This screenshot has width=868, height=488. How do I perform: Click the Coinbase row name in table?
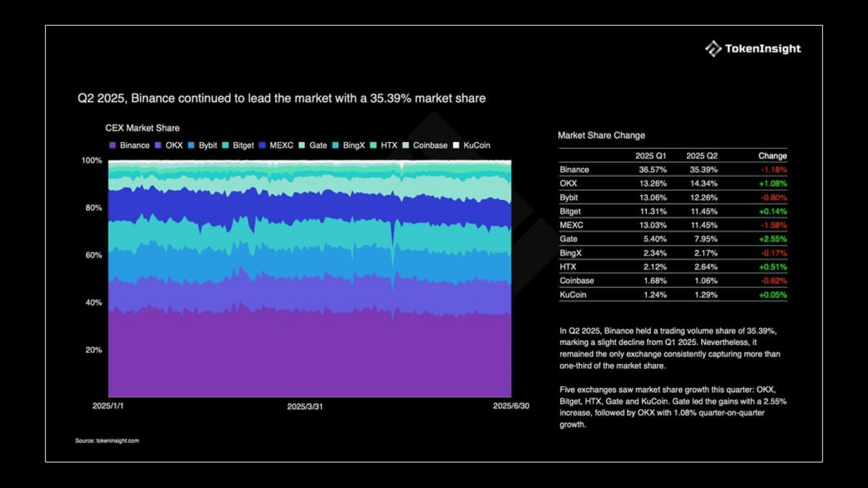tap(577, 281)
